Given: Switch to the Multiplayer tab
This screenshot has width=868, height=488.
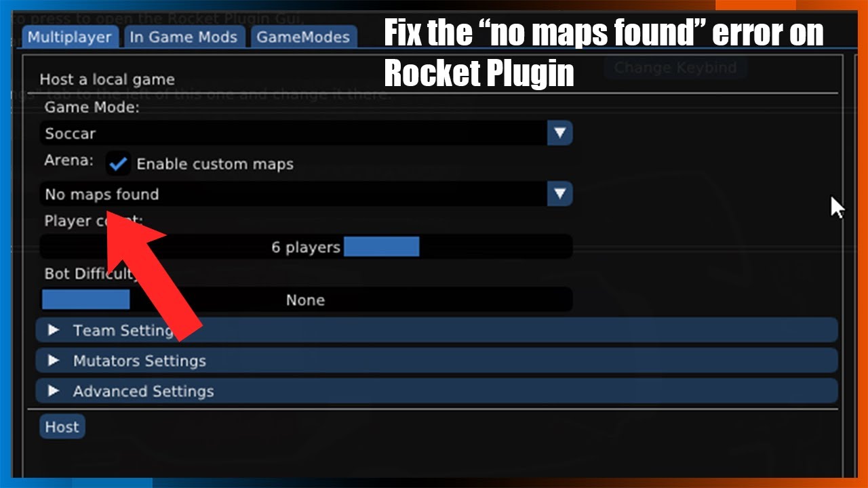Looking at the screenshot, I should point(69,37).
